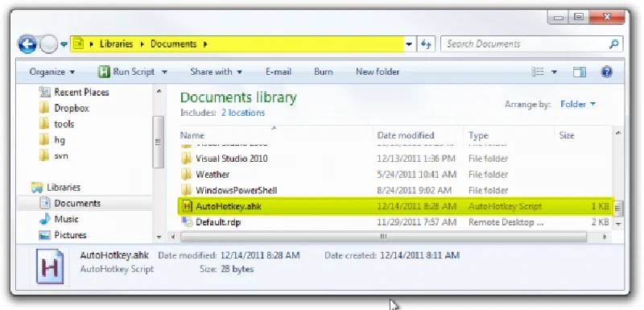Screen dimensions: 644x310
Task: Click the file list scroll down arrow
Action: [x=618, y=224]
